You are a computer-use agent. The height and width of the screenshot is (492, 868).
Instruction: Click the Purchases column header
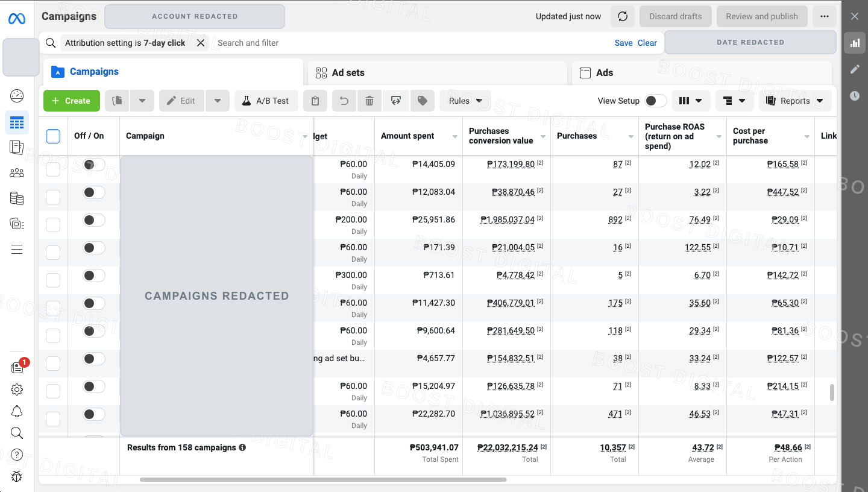coord(577,136)
